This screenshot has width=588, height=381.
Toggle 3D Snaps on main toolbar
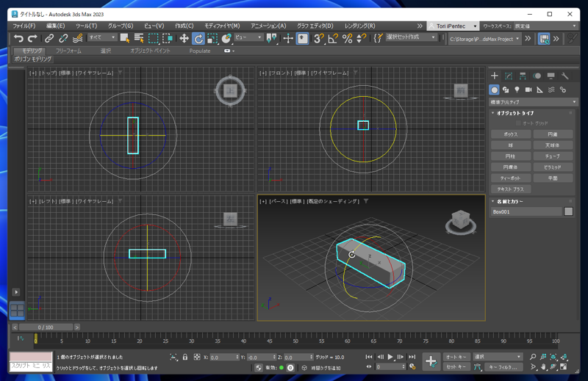coord(319,38)
